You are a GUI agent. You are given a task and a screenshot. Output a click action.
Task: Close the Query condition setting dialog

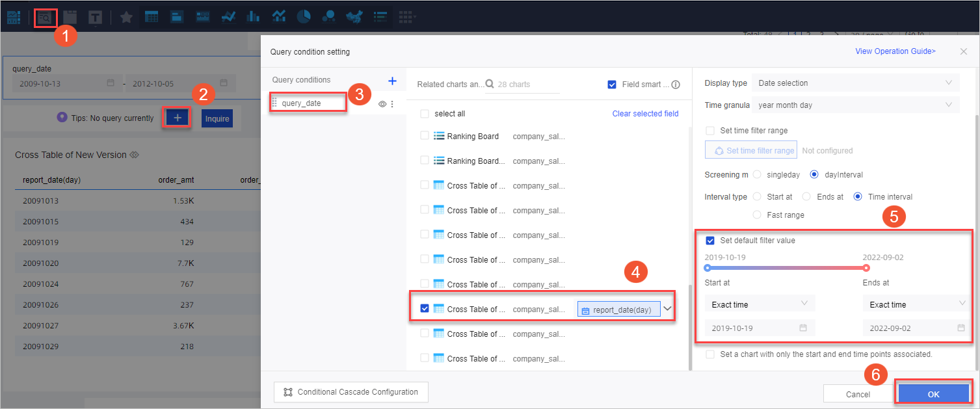(964, 51)
